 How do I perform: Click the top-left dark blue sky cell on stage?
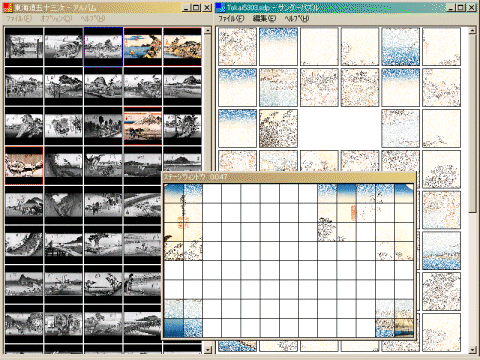[174, 193]
